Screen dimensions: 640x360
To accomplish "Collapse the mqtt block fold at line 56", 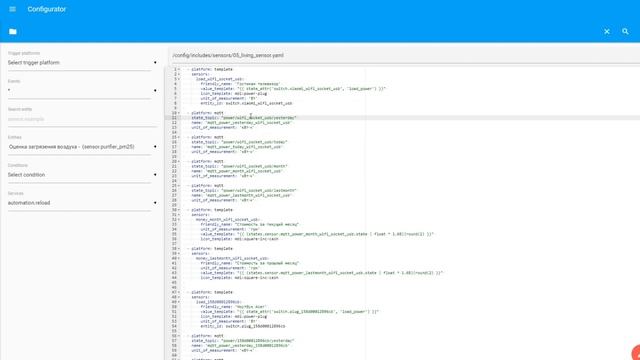I will click(x=179, y=336).
